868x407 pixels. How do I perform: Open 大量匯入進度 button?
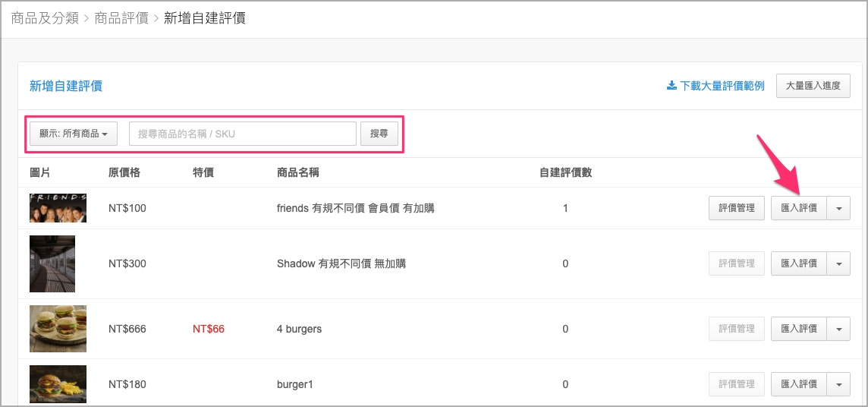(x=813, y=86)
